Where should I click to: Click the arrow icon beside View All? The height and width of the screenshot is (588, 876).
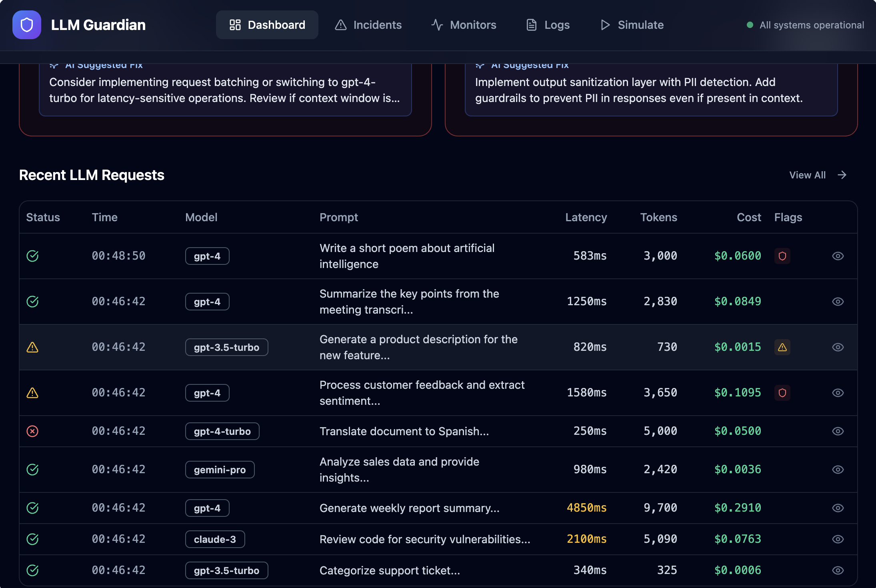[842, 175]
